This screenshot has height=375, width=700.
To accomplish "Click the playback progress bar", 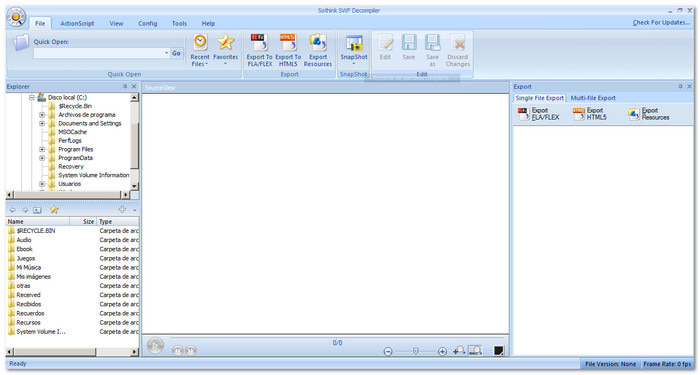I will (338, 337).
